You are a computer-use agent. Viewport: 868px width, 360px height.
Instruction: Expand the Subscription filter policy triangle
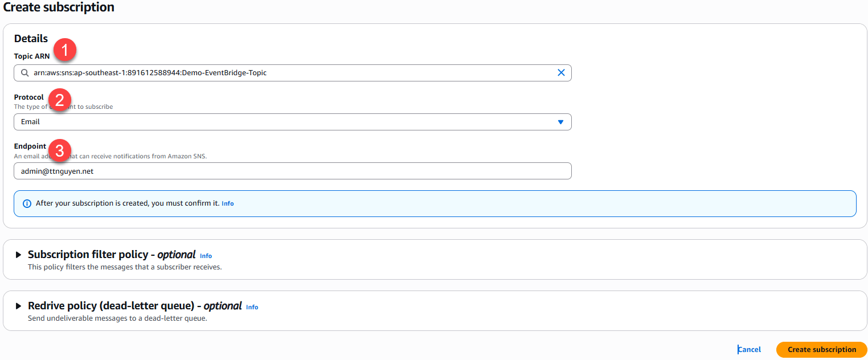[x=19, y=255]
